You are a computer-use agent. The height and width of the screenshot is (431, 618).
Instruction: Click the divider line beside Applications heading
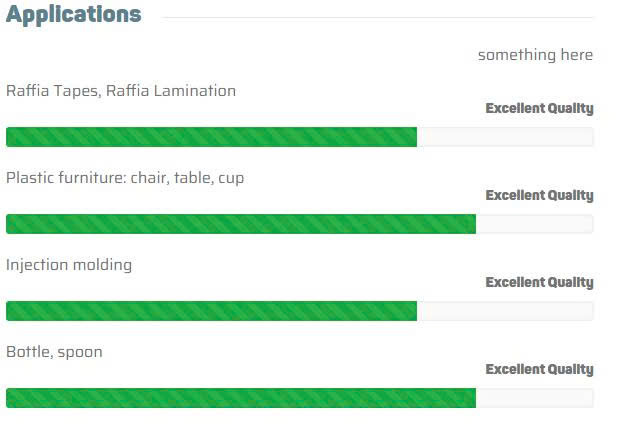click(x=378, y=17)
